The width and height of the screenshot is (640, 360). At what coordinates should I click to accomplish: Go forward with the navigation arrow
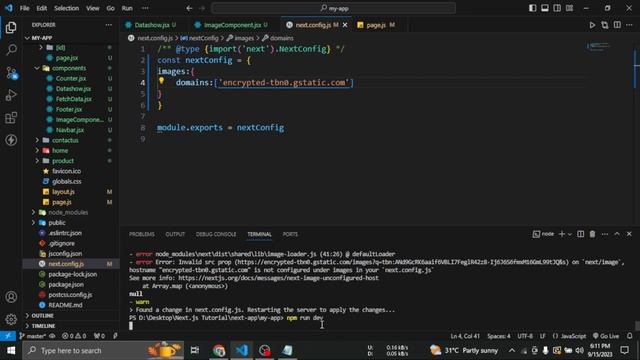202,8
